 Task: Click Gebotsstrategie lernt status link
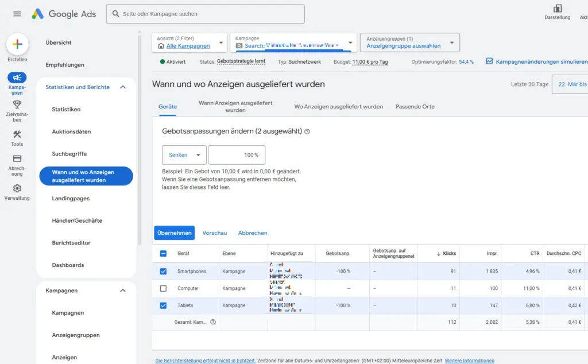[241, 61]
